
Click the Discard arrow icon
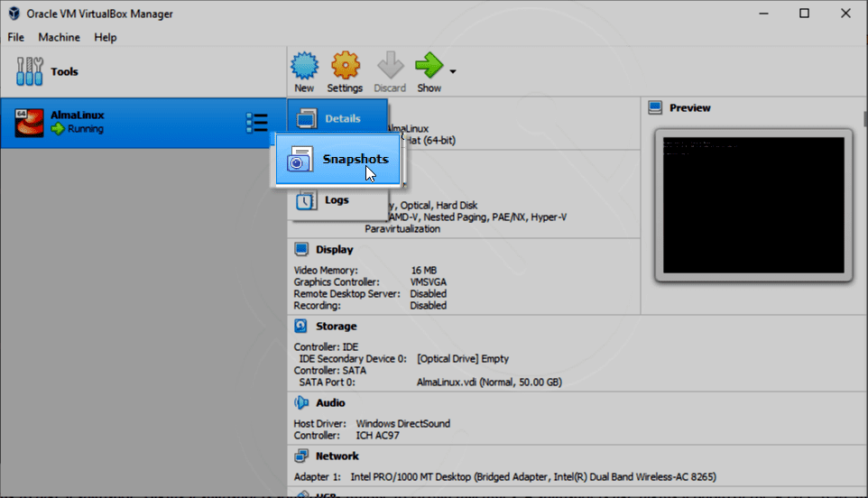391,66
